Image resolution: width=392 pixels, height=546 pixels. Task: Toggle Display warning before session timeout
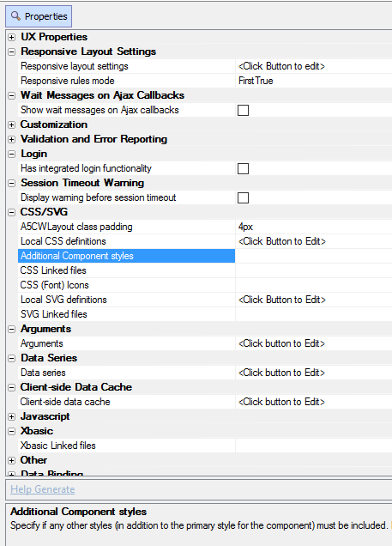click(x=243, y=197)
